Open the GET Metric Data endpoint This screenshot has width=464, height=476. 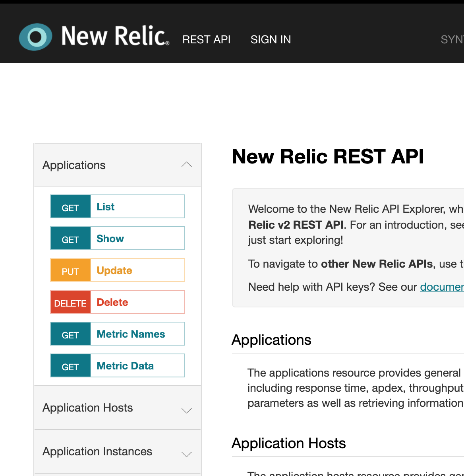tap(117, 365)
